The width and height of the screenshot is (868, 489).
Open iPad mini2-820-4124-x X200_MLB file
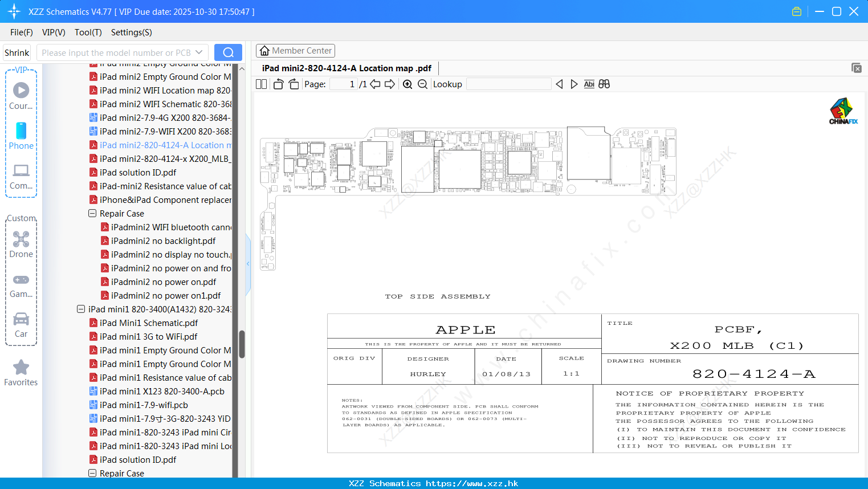click(160, 159)
